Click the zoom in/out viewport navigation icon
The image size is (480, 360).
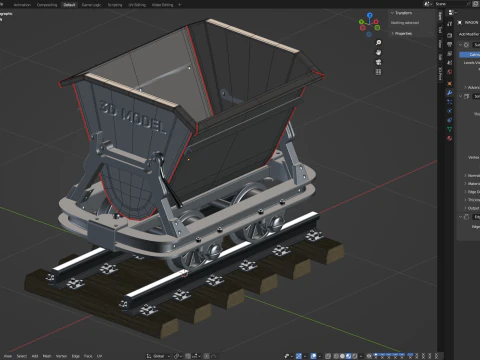pos(378,42)
